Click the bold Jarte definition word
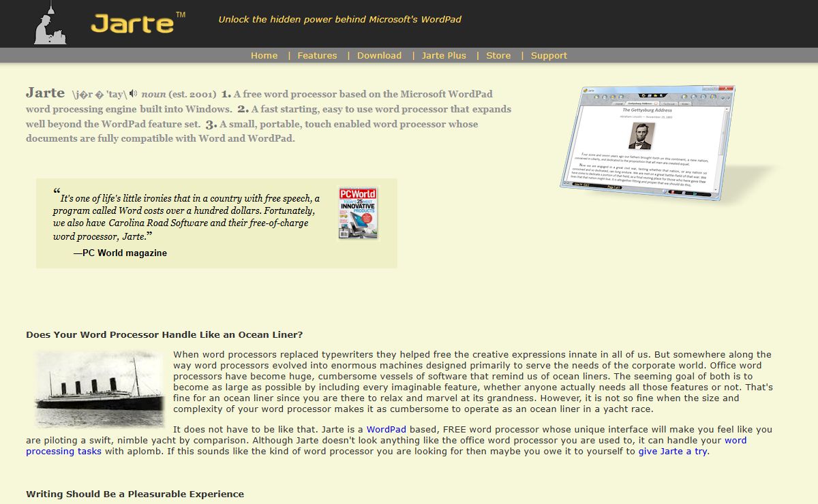Viewport: 818px width, 504px height. pos(46,93)
